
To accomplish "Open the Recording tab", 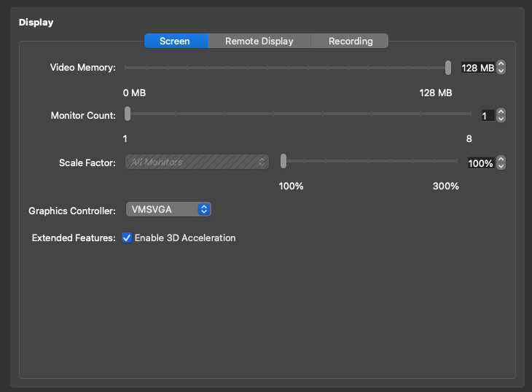I will point(350,41).
